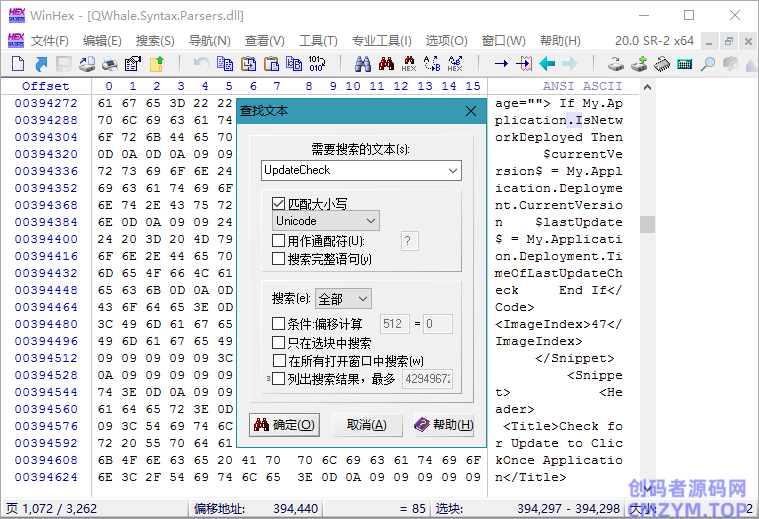
Task: Expand the search text history dropdown
Action: [453, 171]
